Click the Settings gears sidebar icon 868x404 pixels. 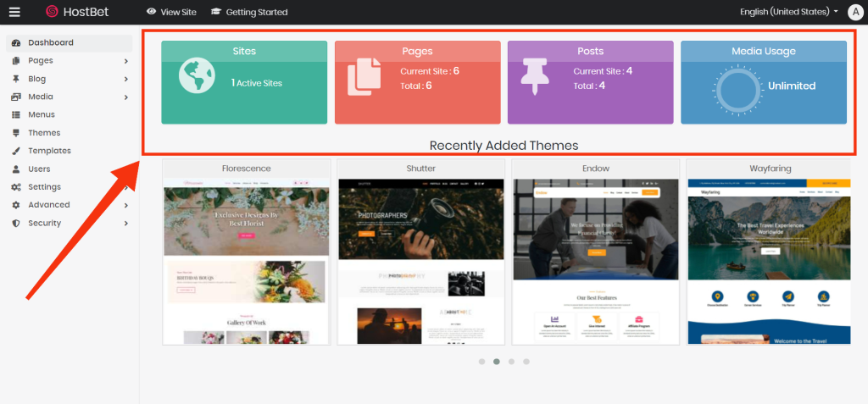[16, 187]
